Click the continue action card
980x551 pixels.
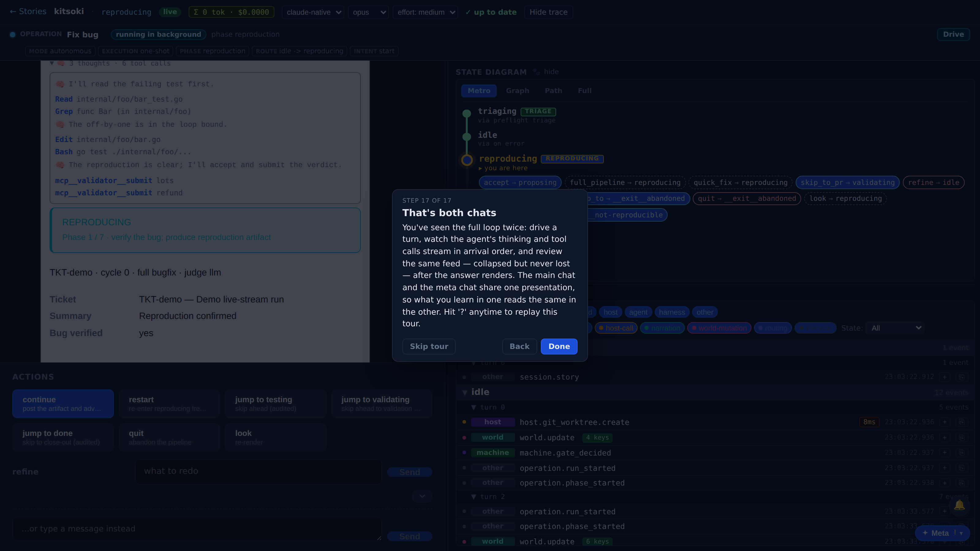click(63, 403)
